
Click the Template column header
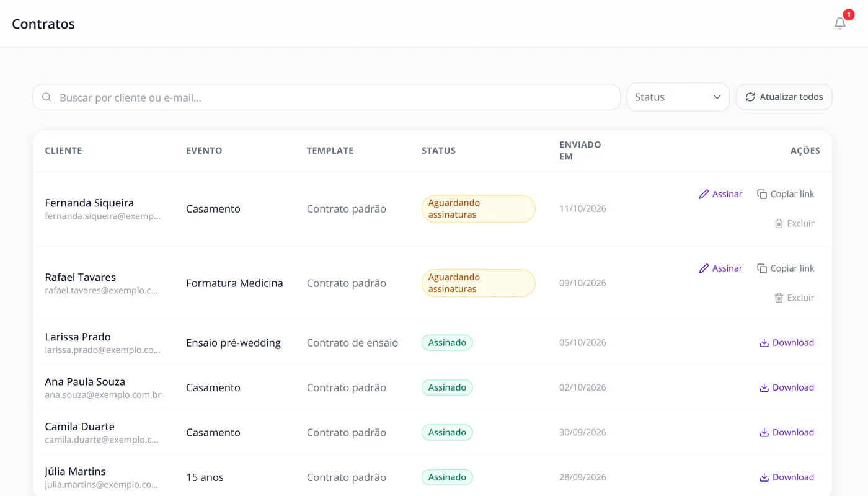click(x=330, y=151)
